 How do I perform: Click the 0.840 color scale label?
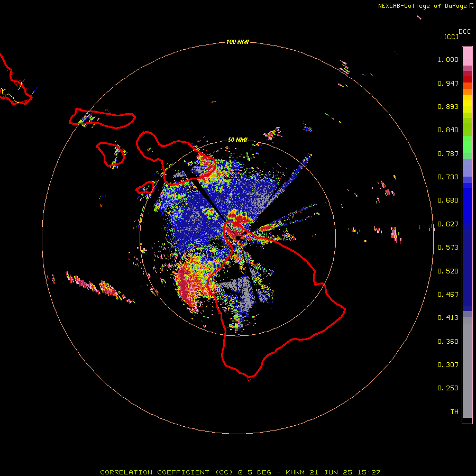tap(448, 130)
